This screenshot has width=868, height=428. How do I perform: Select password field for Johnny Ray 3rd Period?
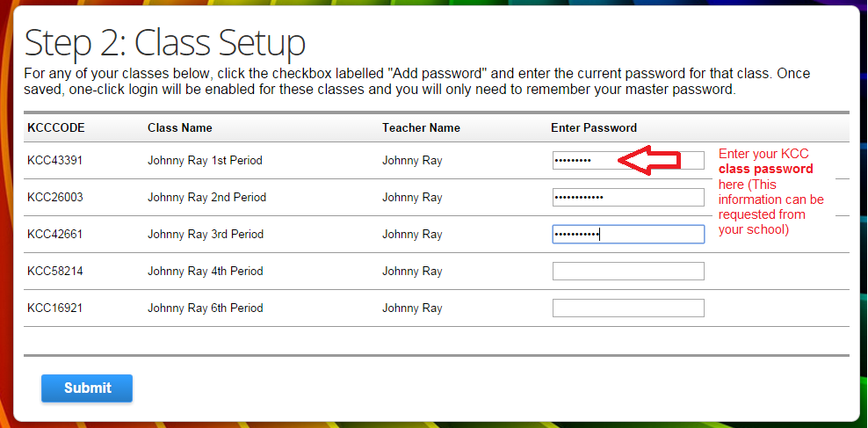coord(628,235)
